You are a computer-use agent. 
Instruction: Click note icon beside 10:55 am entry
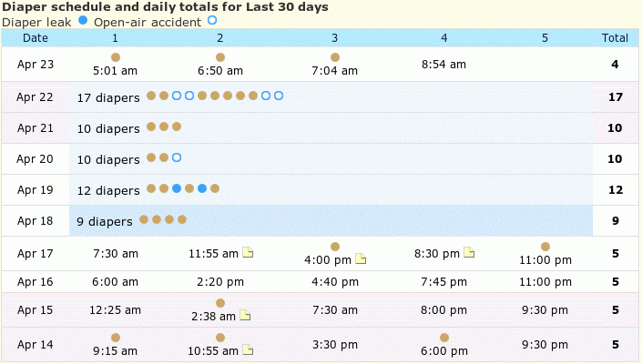pyautogui.click(x=246, y=350)
